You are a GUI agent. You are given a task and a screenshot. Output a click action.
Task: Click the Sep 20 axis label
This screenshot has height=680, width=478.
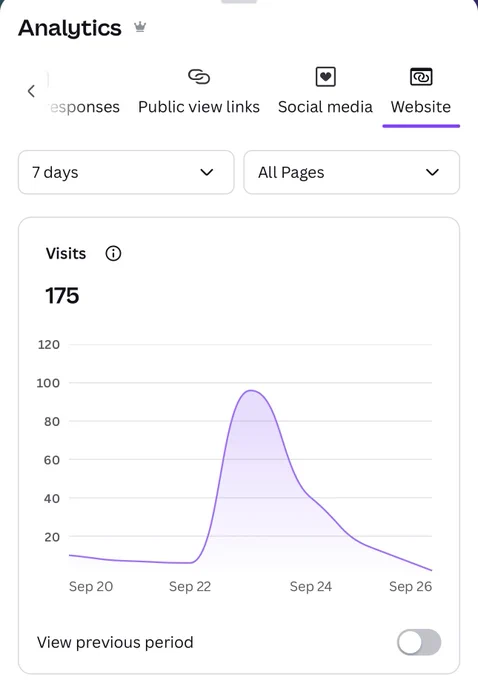(x=91, y=586)
